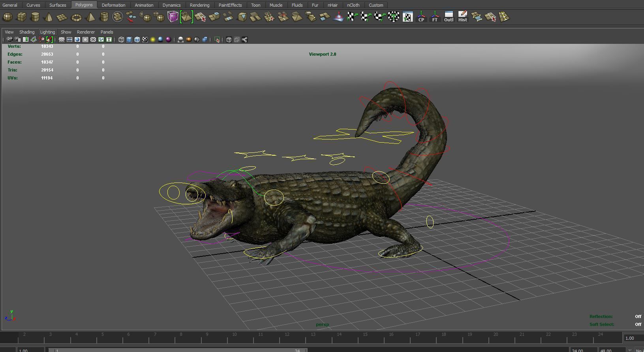Switch to the Deformation shelf tab
Screen dimensions: 644x352
(x=113, y=5)
